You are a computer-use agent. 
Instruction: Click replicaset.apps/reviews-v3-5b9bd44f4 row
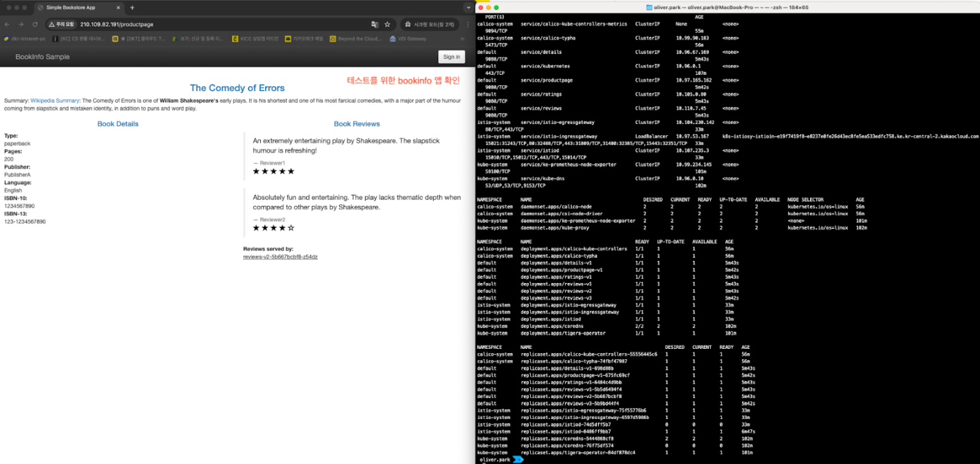[x=616, y=403]
